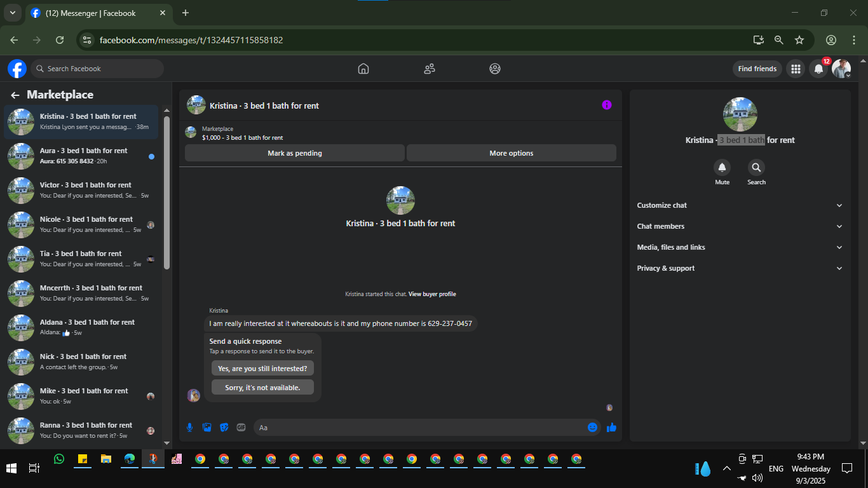Viewport: 868px width, 488px height.
Task: Click the Find friends button
Action: click(x=757, y=69)
